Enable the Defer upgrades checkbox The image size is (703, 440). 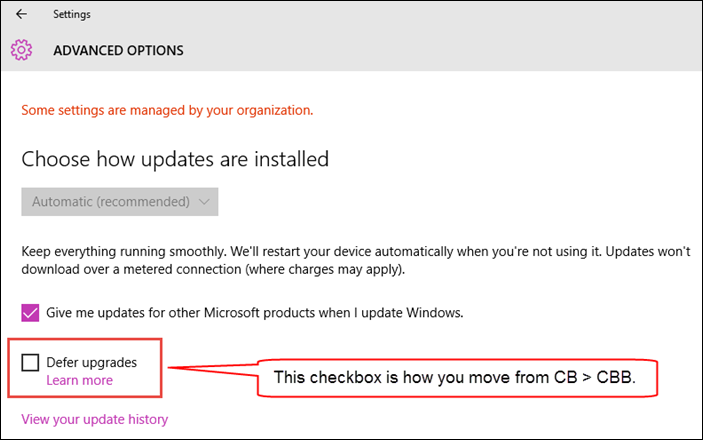click(30, 362)
